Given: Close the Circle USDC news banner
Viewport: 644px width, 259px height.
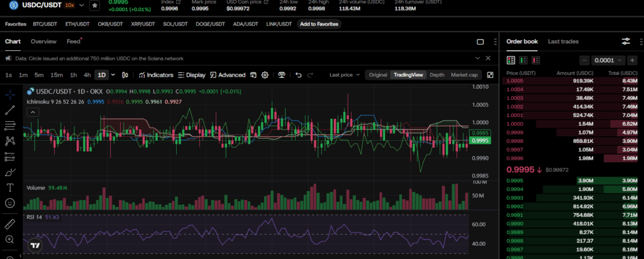Looking at the screenshot, I should pos(488,58).
